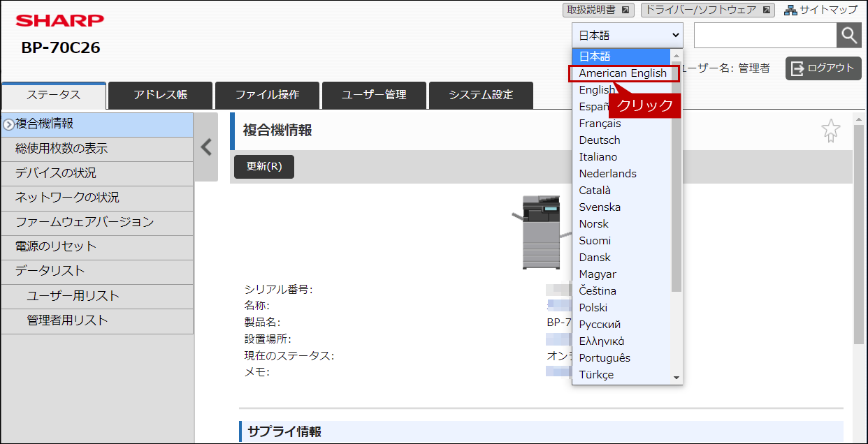Choose Čeština language option

622,291
